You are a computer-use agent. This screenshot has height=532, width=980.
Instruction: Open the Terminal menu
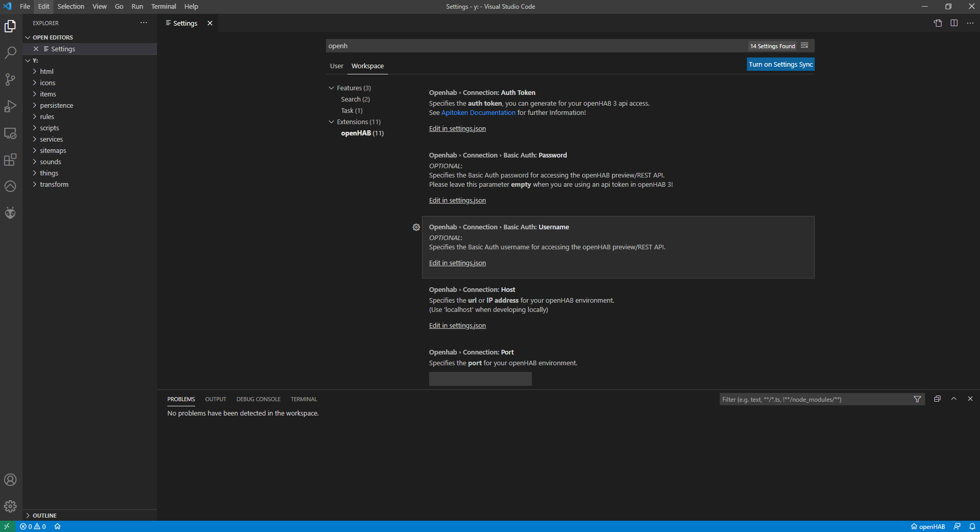(x=164, y=7)
